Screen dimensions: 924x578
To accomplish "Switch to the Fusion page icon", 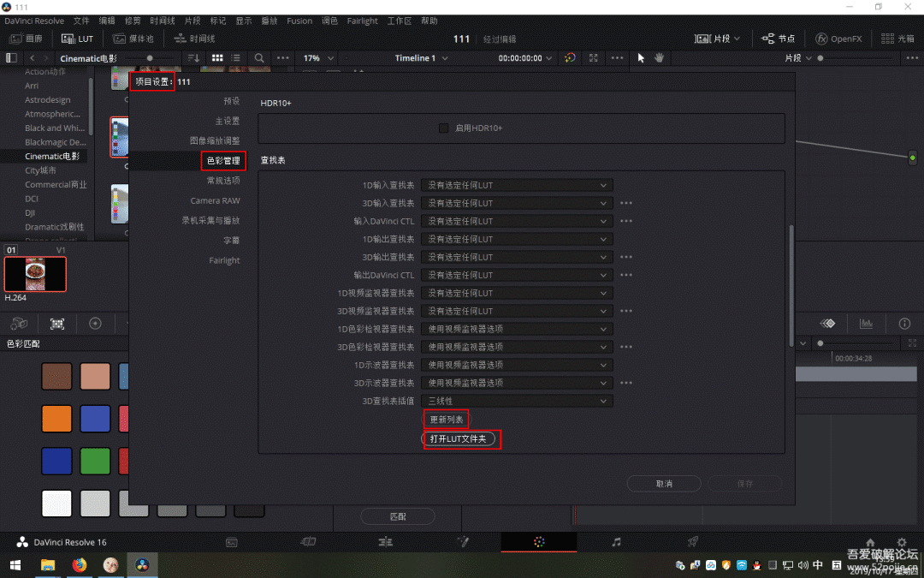I will [463, 542].
